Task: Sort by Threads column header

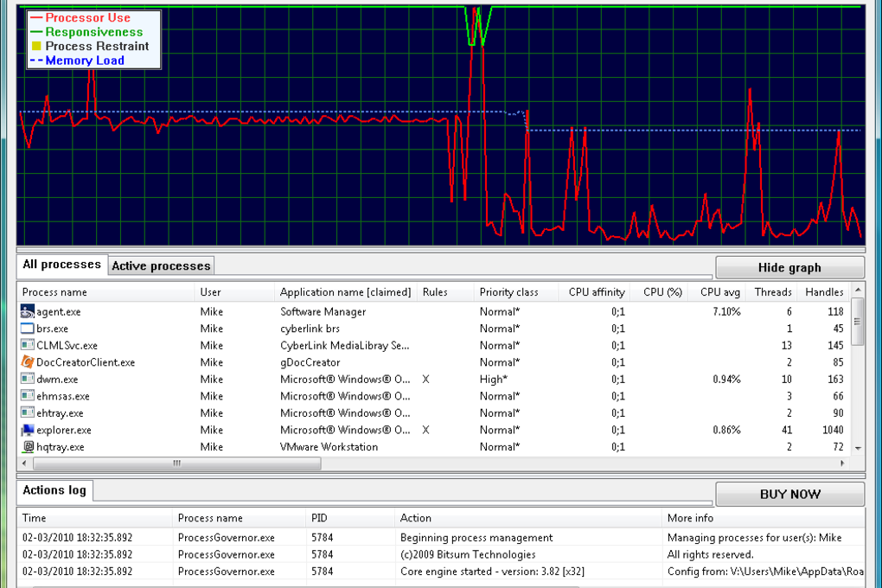Action: pyautogui.click(x=770, y=292)
